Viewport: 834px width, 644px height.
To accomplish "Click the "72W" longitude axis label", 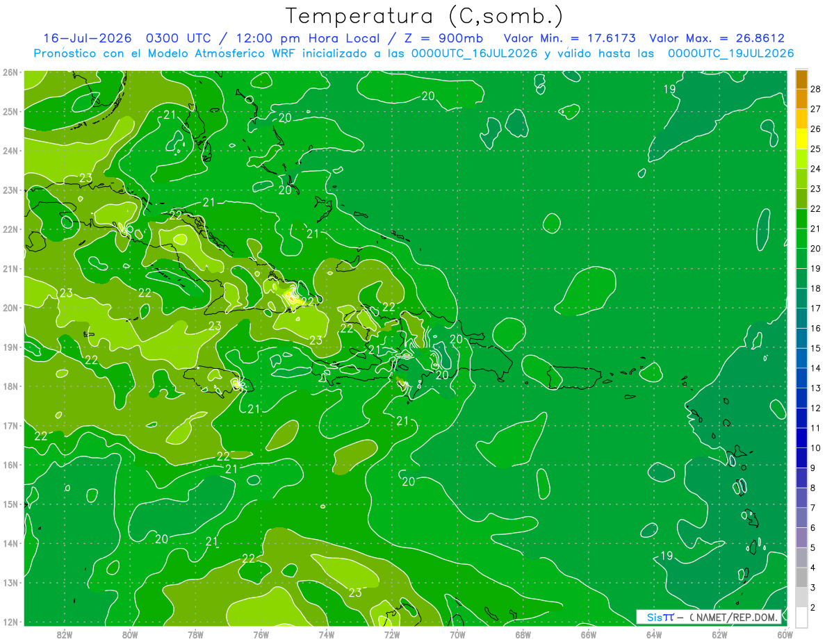I will (392, 634).
